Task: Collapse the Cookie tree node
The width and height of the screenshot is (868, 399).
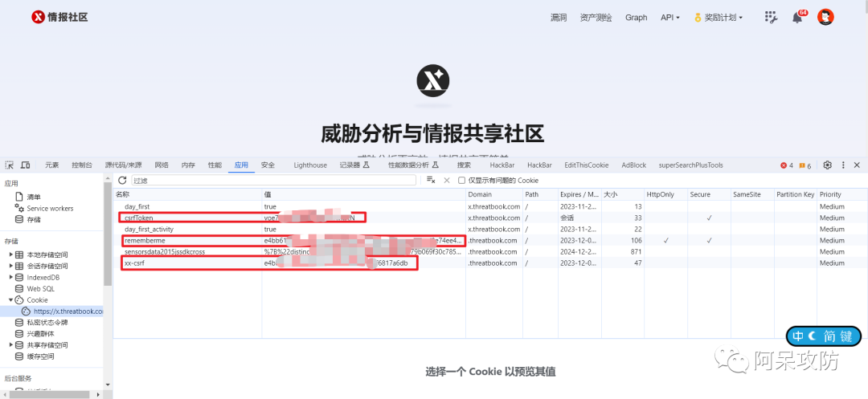Action: [x=11, y=299]
